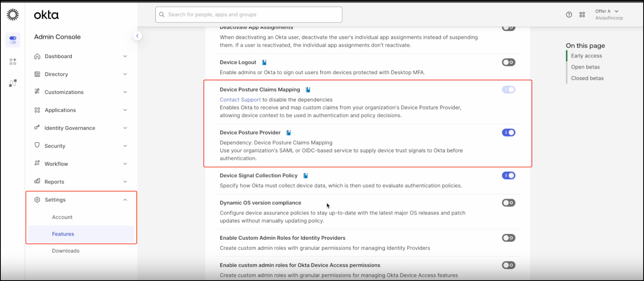644x281 pixels.
Task: Click the On this page heading
Action: (585, 46)
